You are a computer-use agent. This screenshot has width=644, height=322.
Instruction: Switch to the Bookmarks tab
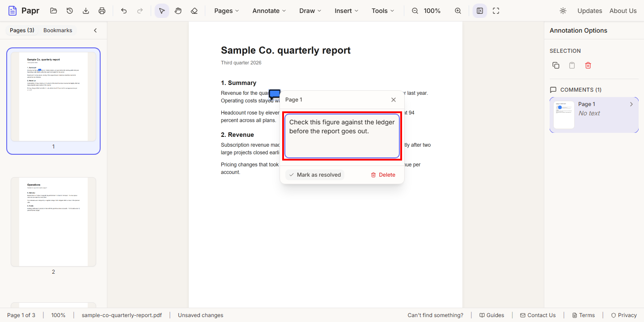(58, 30)
